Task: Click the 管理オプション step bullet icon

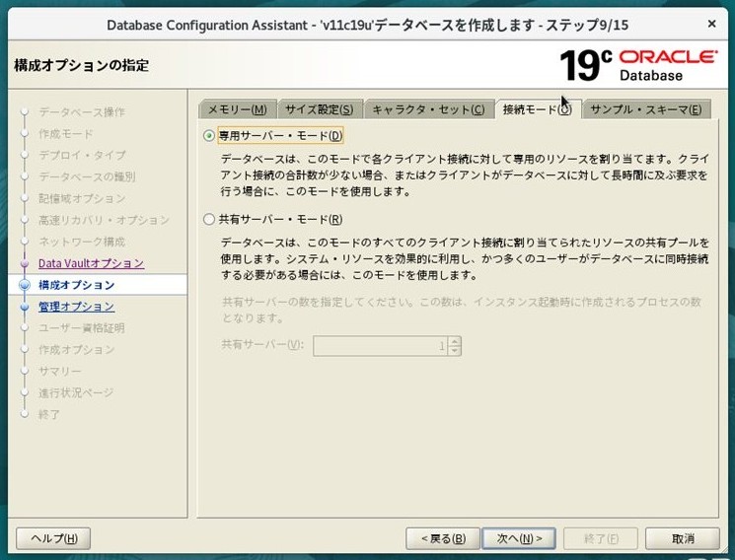Action: click(x=25, y=307)
